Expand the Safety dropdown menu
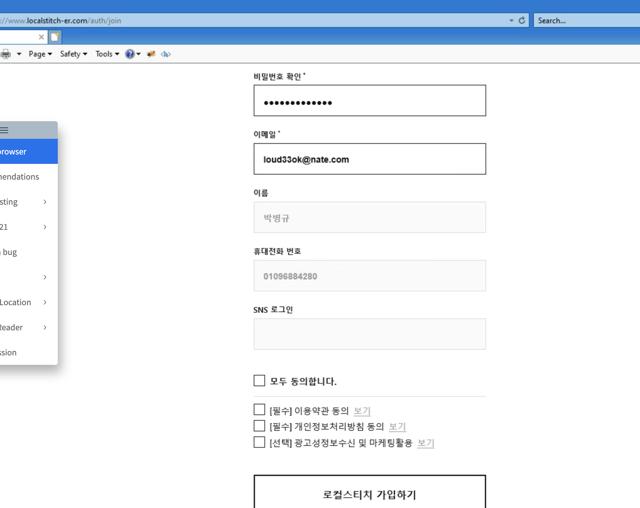640x508 pixels. coord(73,54)
